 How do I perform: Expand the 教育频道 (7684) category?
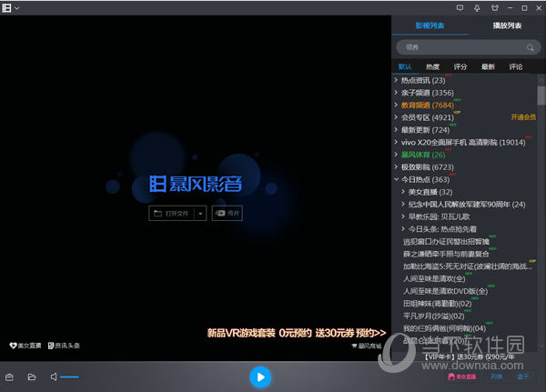pos(396,105)
